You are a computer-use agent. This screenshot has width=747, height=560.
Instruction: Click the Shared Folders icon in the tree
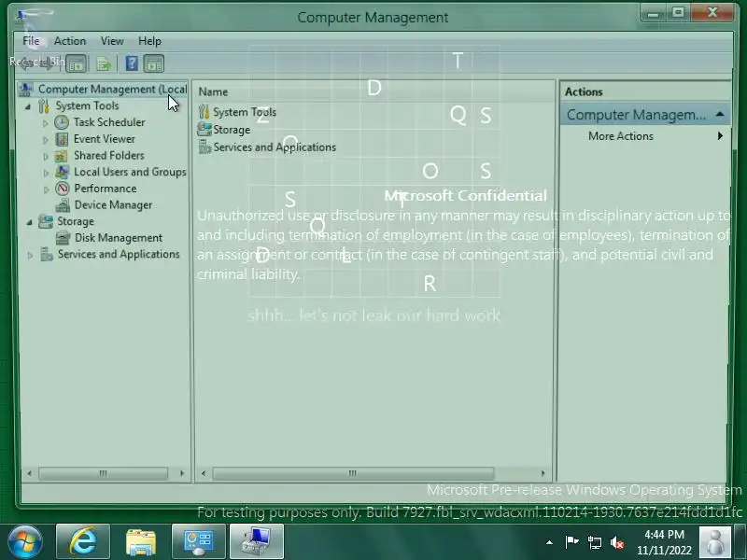coord(62,155)
